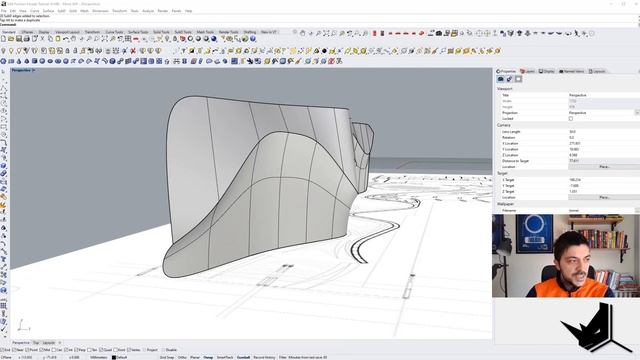Click the red car Set View icon
Screen dimensions: 640x360
(136, 39)
